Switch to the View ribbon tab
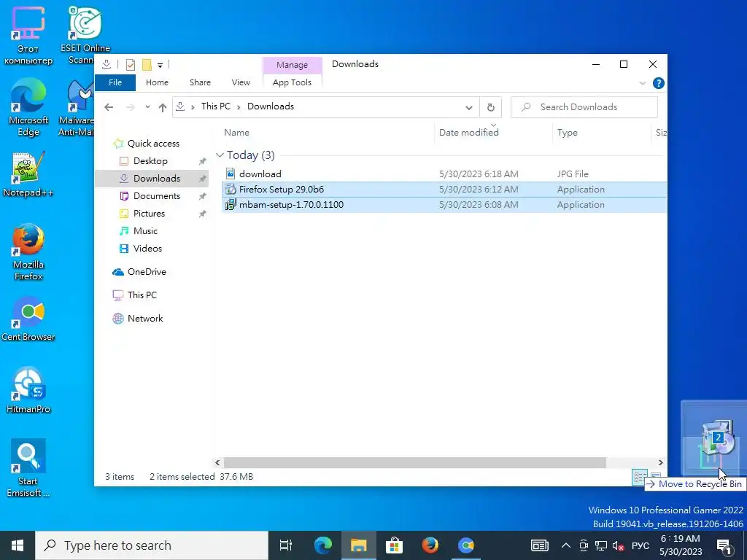 pyautogui.click(x=241, y=82)
